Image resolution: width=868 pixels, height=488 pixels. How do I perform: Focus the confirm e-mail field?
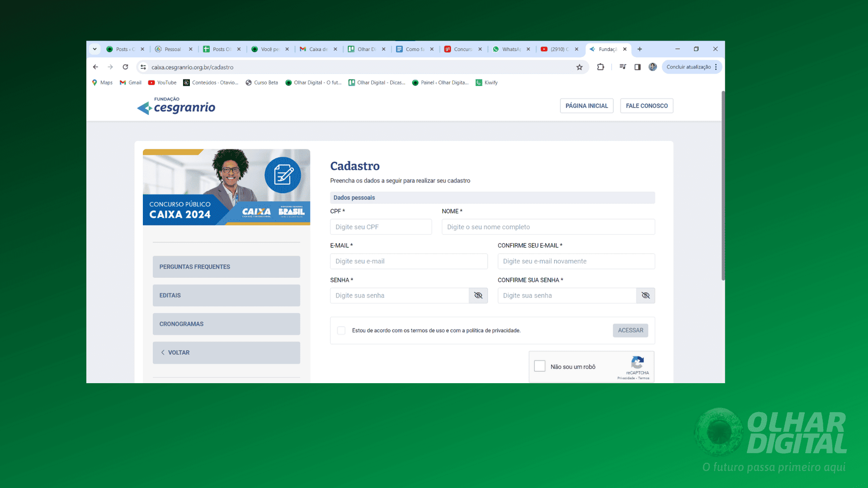576,261
